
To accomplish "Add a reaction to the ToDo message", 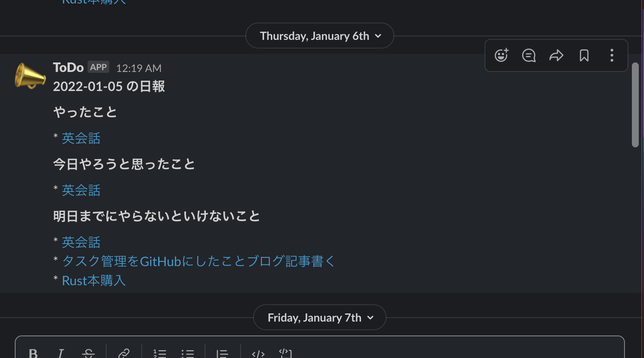I will (x=501, y=55).
